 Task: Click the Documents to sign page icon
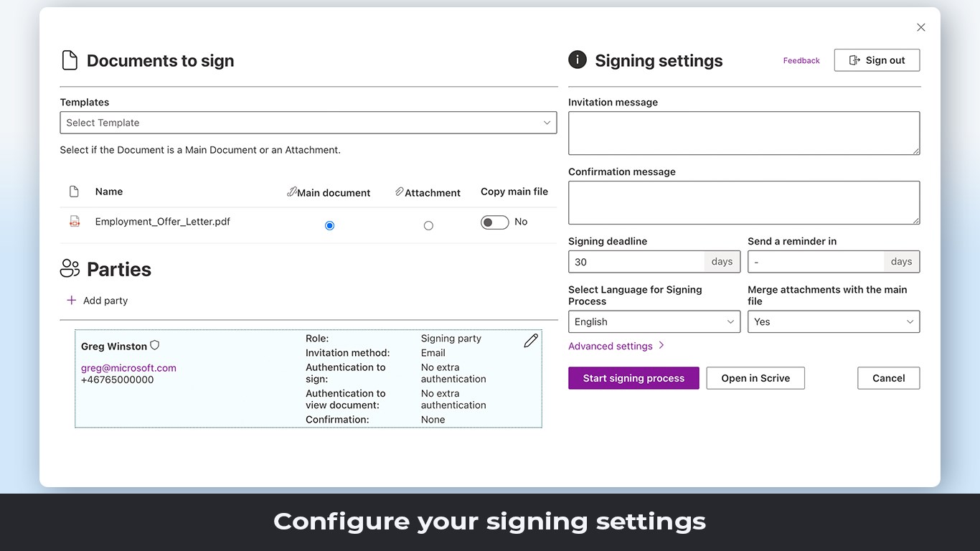pos(70,60)
